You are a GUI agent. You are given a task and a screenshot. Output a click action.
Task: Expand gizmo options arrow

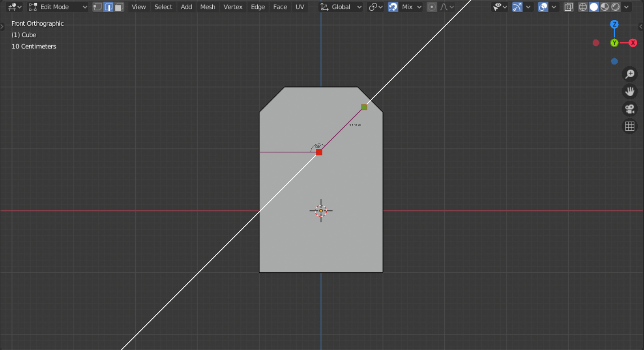click(529, 7)
